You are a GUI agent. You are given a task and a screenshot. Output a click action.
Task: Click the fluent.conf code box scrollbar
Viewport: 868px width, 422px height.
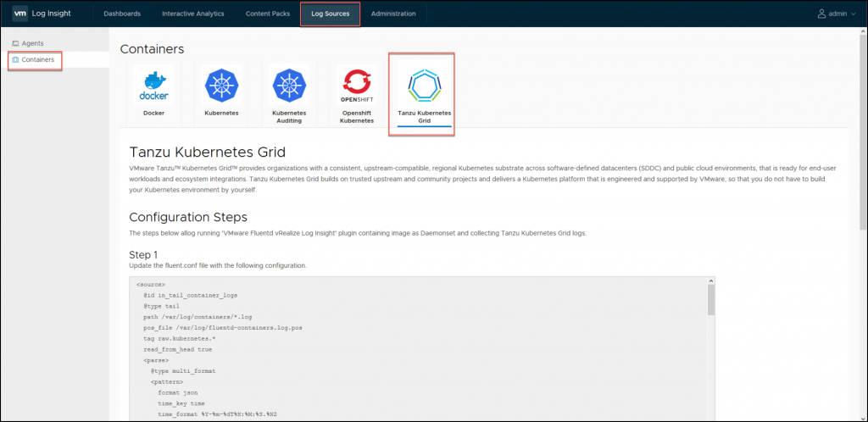(x=711, y=302)
